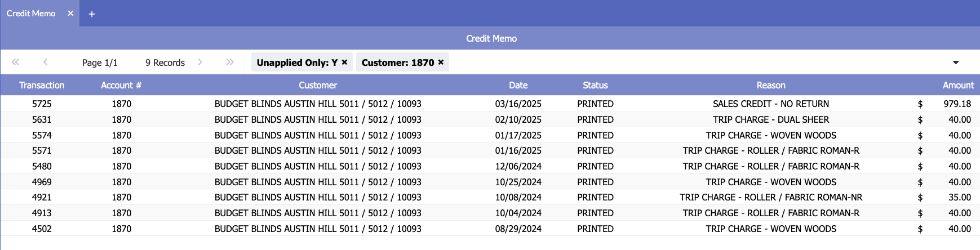Open transaction 4502

pos(42,229)
